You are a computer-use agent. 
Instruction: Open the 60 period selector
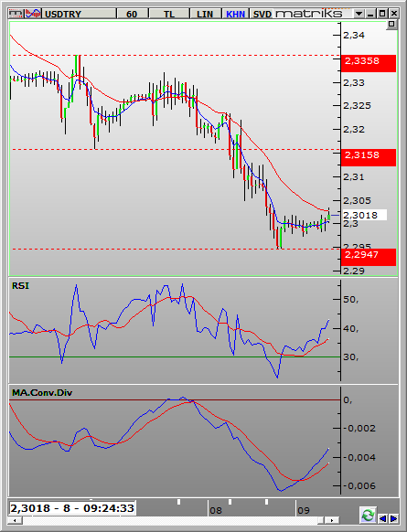pyautogui.click(x=132, y=14)
